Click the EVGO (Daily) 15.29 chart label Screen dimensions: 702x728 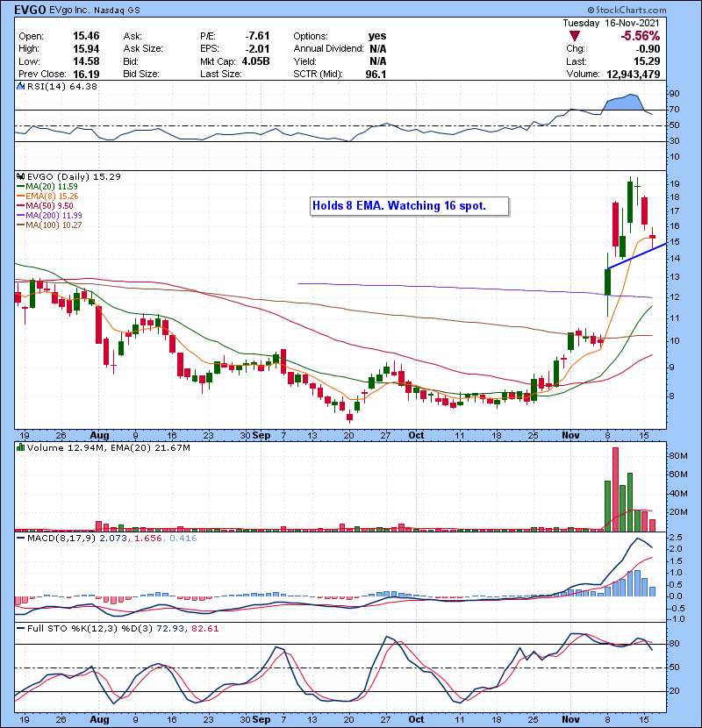click(x=74, y=176)
